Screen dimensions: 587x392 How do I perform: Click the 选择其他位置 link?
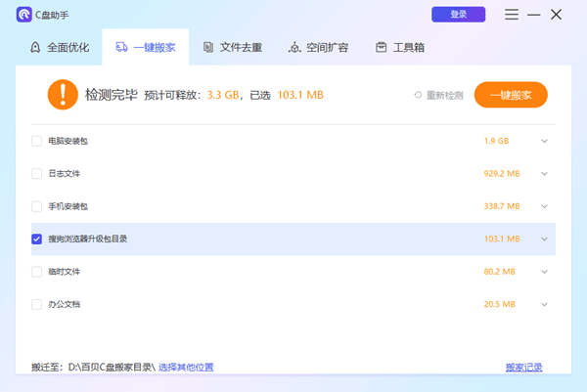click(x=186, y=368)
